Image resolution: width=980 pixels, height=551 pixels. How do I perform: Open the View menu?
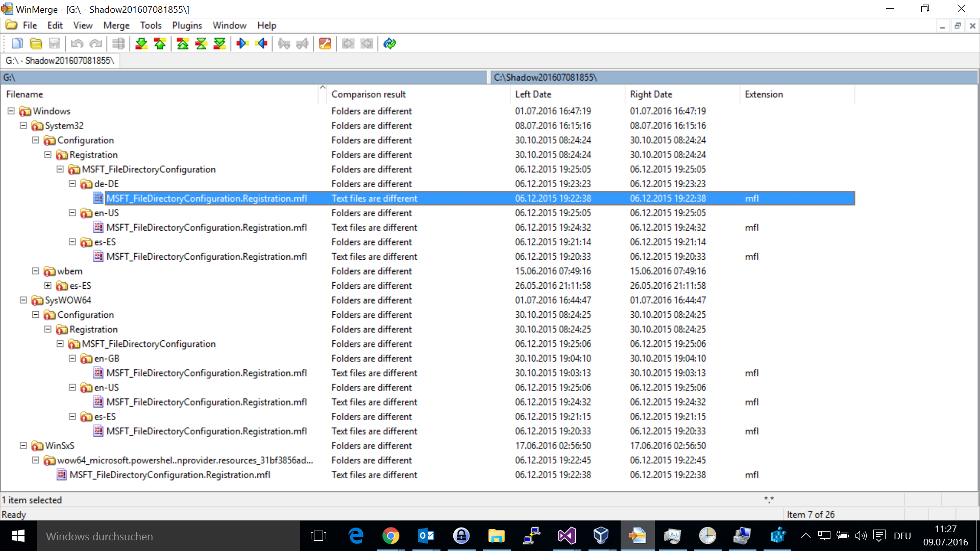83,26
